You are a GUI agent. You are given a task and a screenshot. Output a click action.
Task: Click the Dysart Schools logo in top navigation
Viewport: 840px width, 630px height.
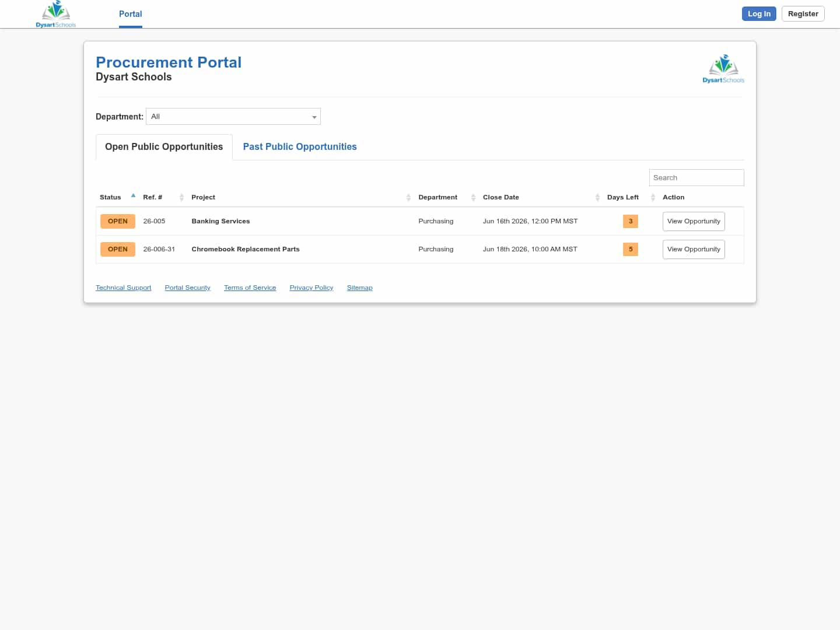click(x=56, y=14)
